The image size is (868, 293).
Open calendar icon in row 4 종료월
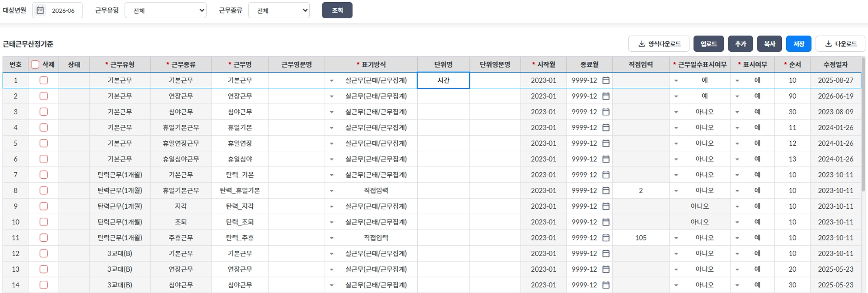pos(606,127)
